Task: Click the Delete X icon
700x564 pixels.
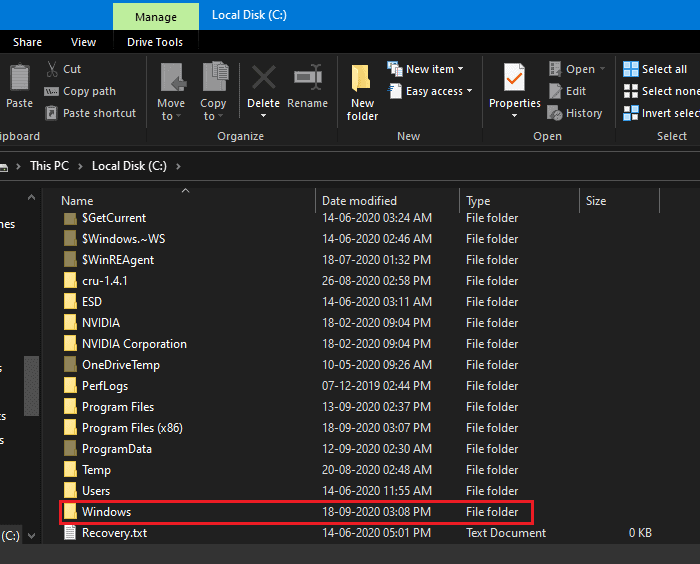Action: 263,78
